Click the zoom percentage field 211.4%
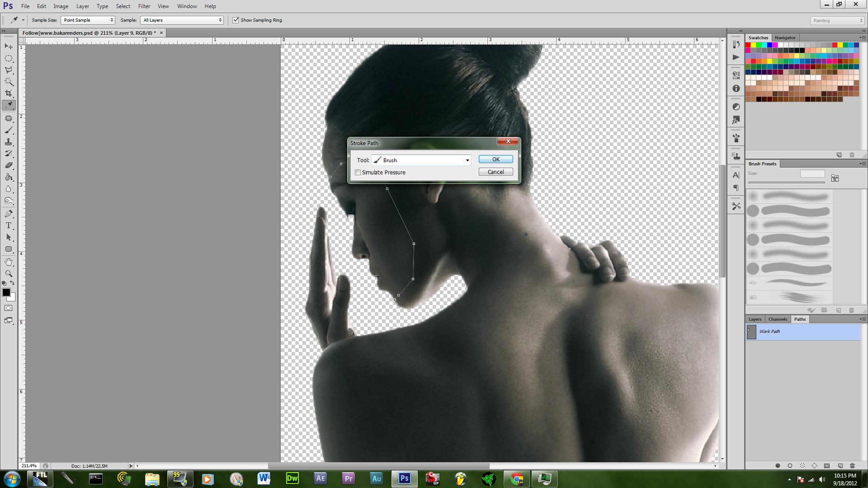This screenshot has width=868, height=488. pyautogui.click(x=29, y=466)
